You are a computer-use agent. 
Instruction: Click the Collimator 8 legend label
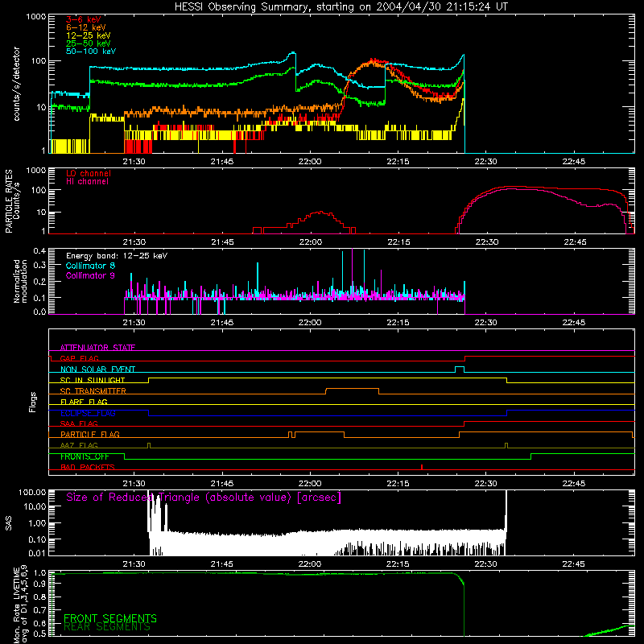coord(90,266)
